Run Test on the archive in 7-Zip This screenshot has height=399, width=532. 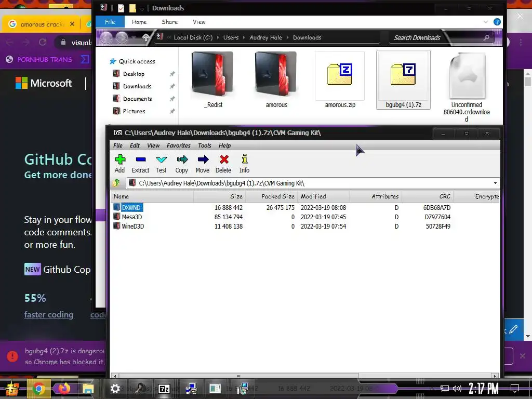click(161, 164)
